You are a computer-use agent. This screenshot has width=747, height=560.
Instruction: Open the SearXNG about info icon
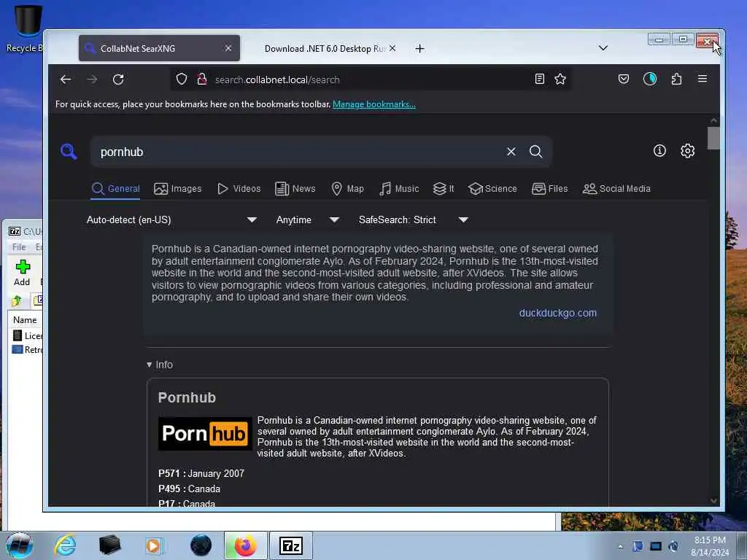[659, 151]
